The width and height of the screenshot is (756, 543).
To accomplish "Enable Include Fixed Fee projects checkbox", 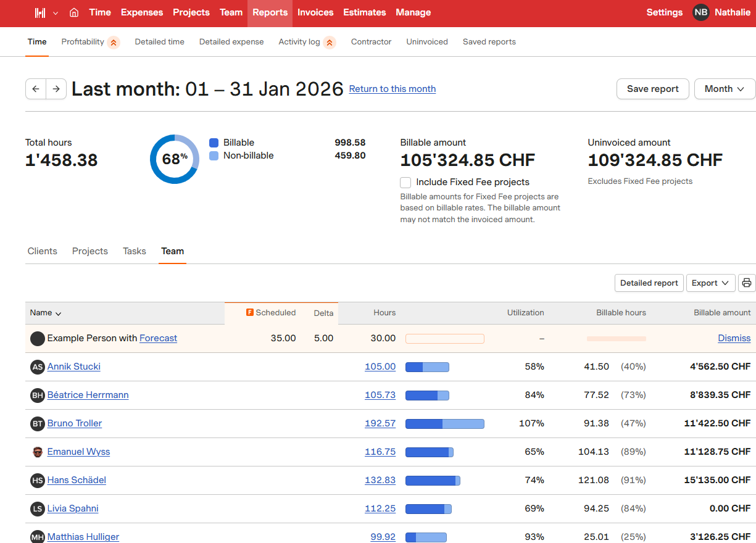I will (405, 183).
